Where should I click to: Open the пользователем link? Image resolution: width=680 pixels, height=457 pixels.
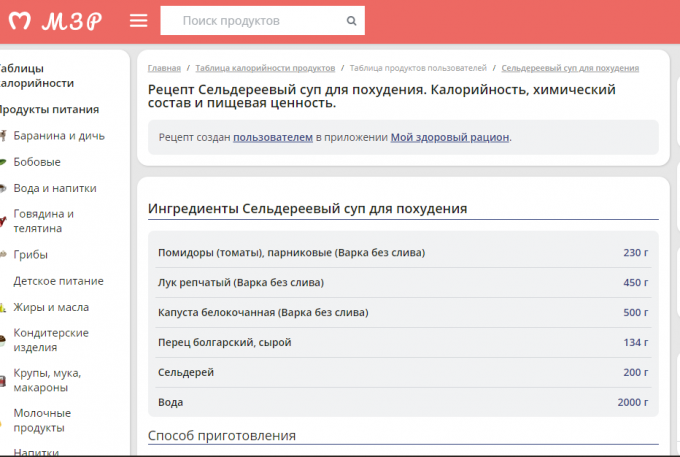tap(272, 137)
